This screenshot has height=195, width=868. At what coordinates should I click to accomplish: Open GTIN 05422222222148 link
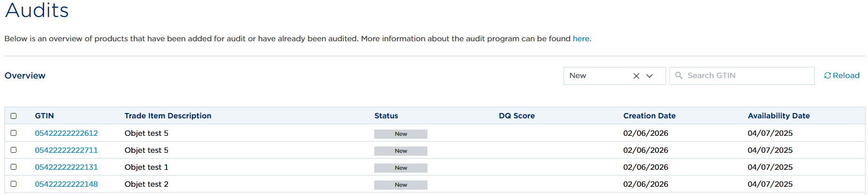66,184
